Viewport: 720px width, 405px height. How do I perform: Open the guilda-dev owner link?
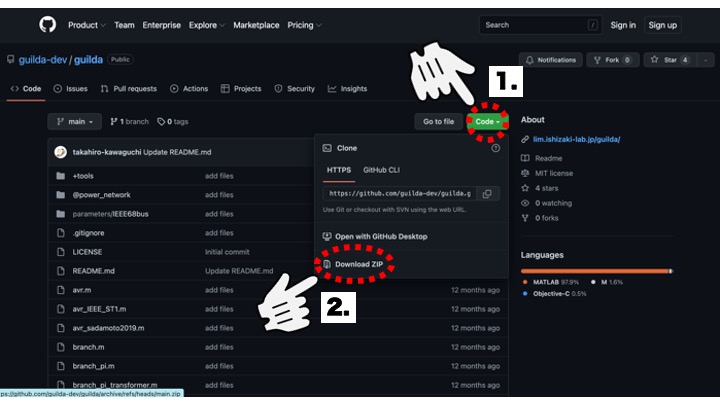43,60
